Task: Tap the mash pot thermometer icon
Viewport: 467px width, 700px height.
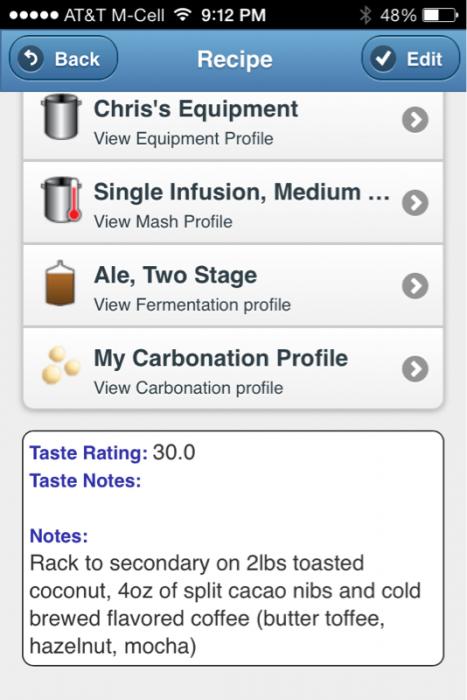Action: coord(61,200)
